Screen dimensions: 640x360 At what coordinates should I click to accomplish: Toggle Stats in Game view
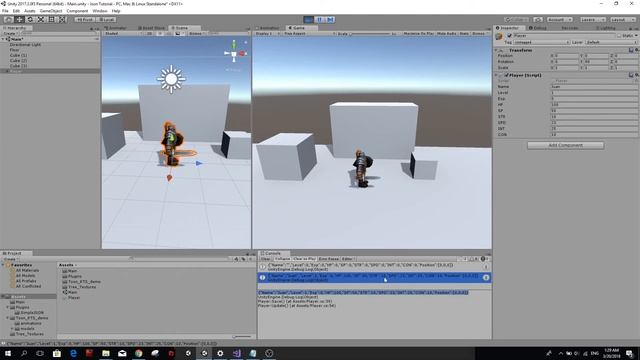coord(464,33)
